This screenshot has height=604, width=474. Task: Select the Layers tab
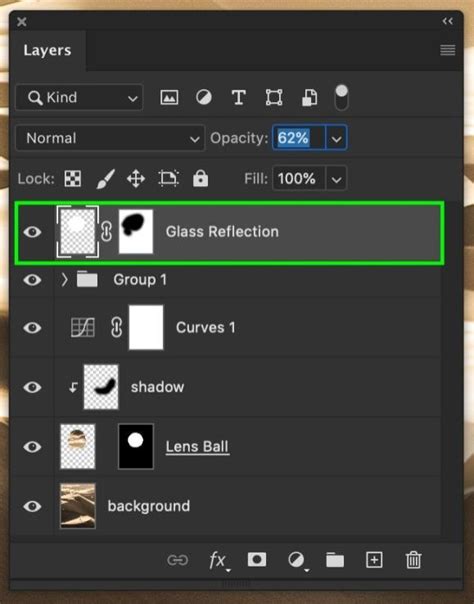click(47, 50)
